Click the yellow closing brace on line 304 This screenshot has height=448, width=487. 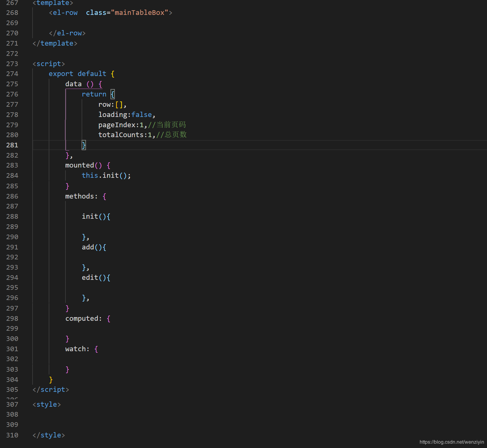coord(51,380)
